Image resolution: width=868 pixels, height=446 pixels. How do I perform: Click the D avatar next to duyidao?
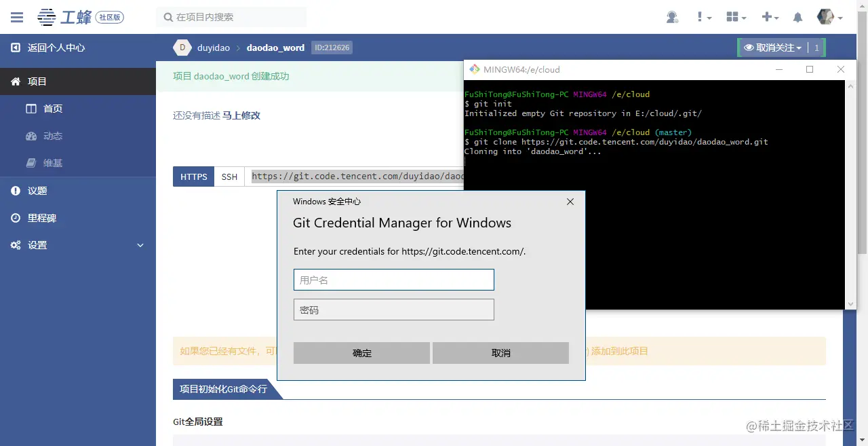point(182,48)
